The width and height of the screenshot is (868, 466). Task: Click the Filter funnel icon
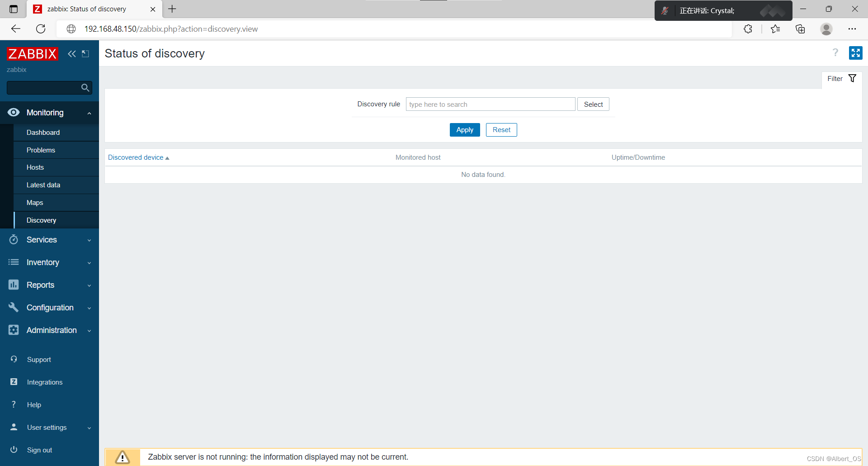tap(852, 78)
